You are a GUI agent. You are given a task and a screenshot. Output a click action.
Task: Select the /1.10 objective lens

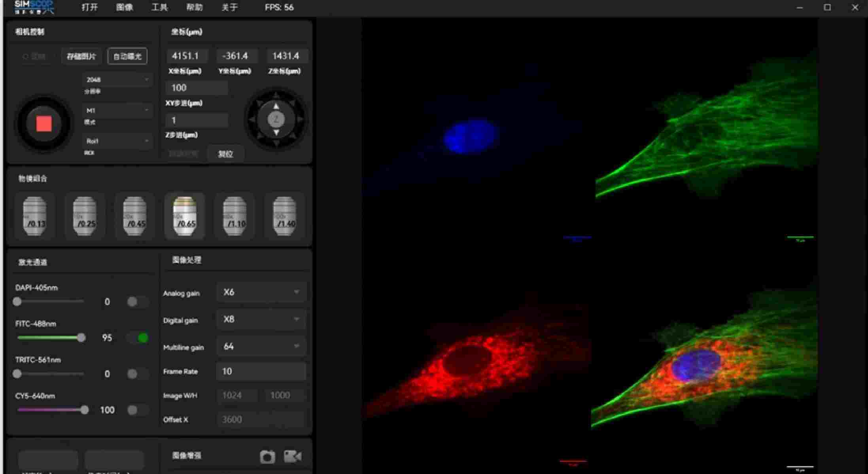[234, 216]
